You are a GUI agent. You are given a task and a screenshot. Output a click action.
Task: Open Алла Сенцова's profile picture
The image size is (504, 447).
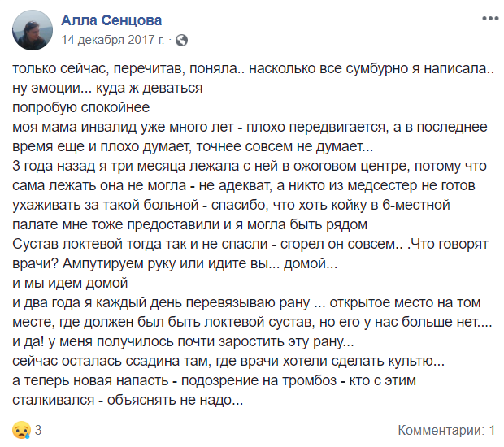pyautogui.click(x=33, y=29)
